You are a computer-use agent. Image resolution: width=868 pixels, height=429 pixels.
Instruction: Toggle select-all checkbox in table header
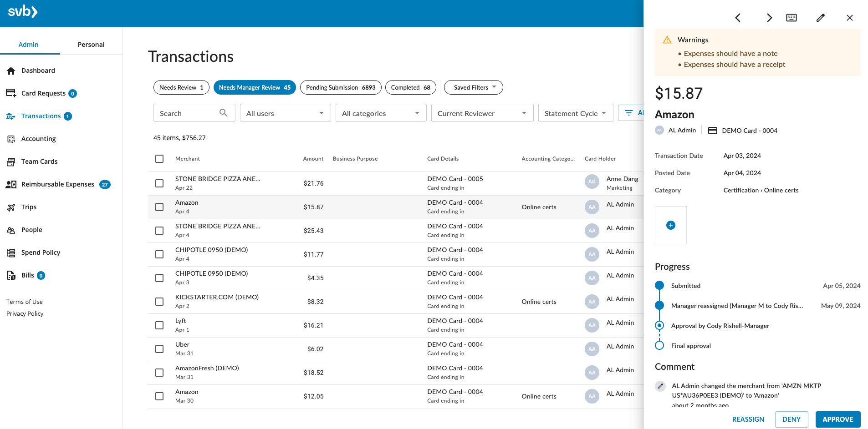click(159, 159)
